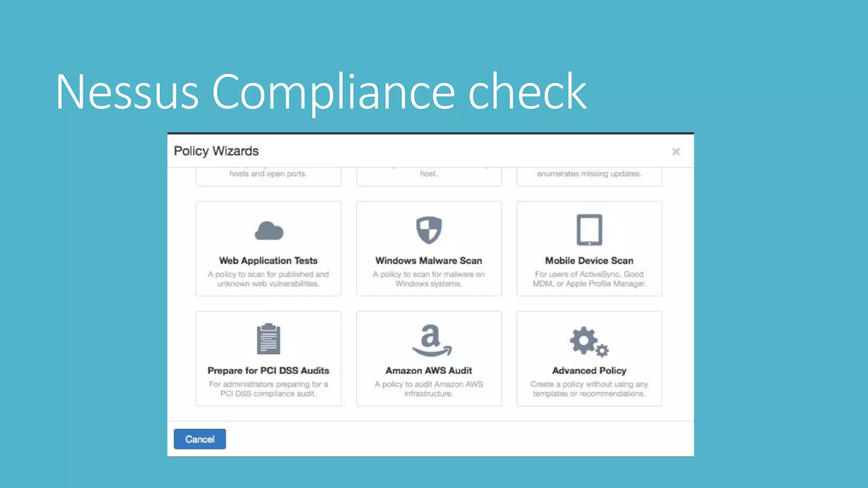Click the partially visible 'hosts and open ports.' card
This screenshot has height=488, width=868.
[268, 176]
